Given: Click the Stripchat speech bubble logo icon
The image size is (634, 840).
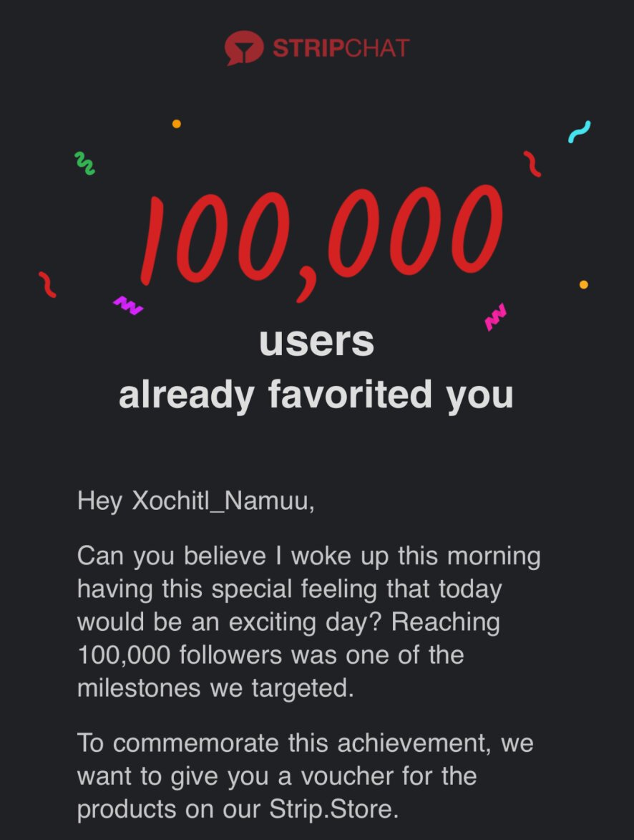Looking at the screenshot, I should tap(243, 48).
